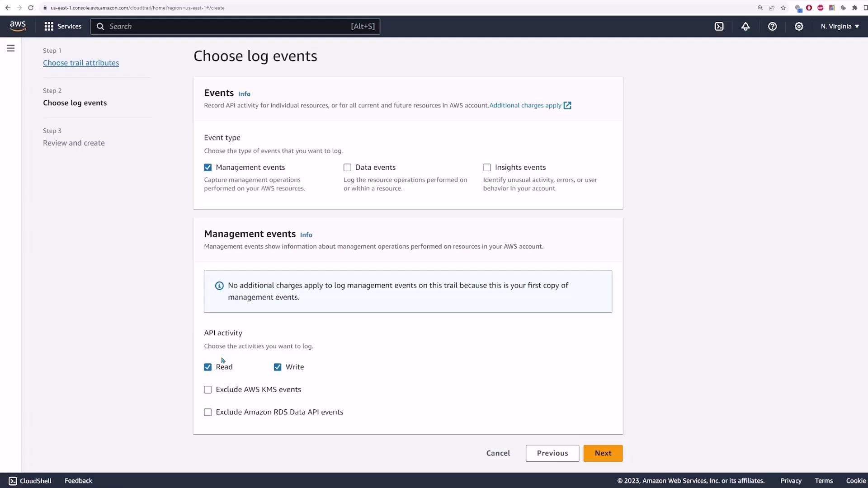Open Info link beside Events heading
This screenshot has width=868, height=488.
[x=244, y=94]
